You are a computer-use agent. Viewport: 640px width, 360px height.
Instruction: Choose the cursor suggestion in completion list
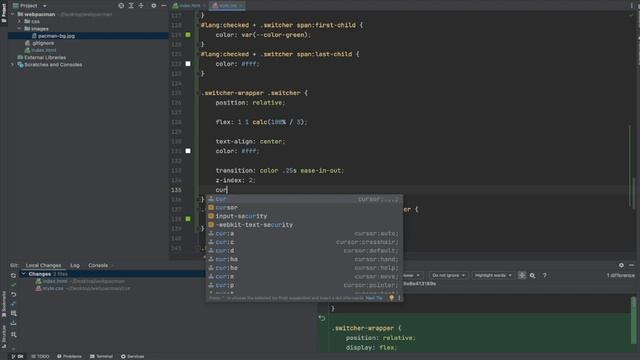tap(304, 207)
